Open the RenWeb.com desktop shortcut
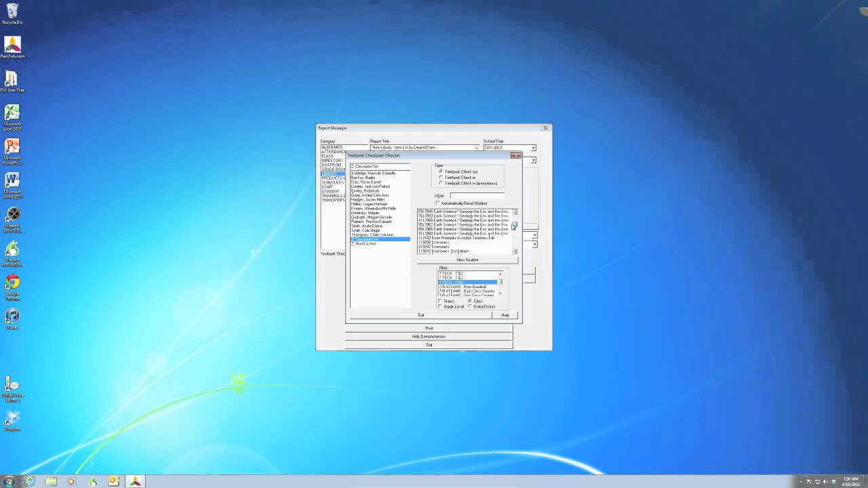868x488 pixels. point(12,47)
